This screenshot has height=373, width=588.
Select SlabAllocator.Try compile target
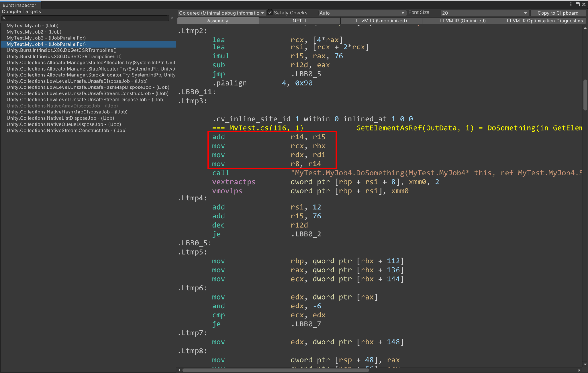(x=88, y=69)
